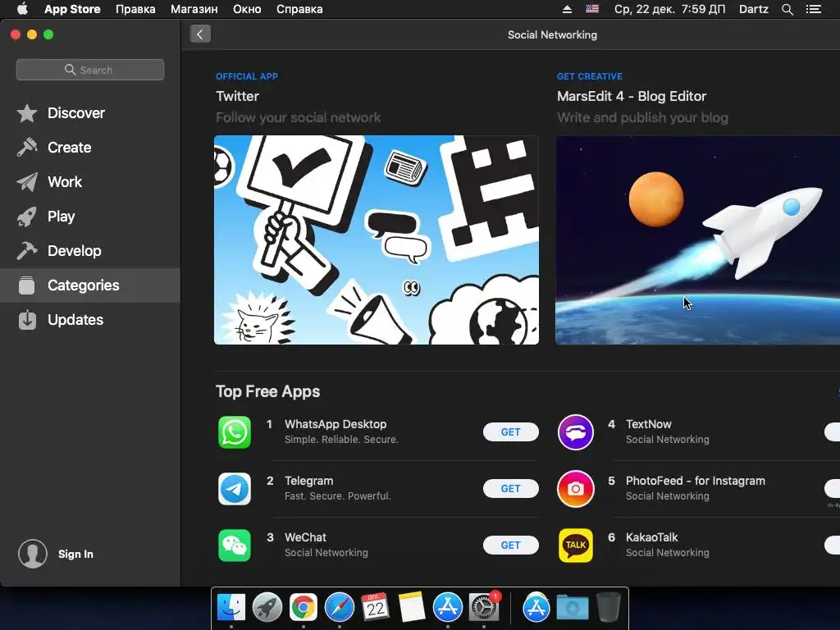Open the WhatsApp Desktop app icon

235,432
